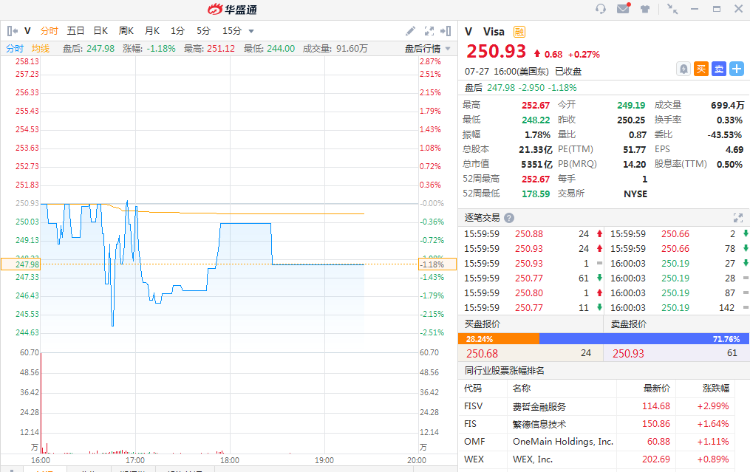Open the 盘后行情 session dropdown
The width and height of the screenshot is (750, 472).
423,48
